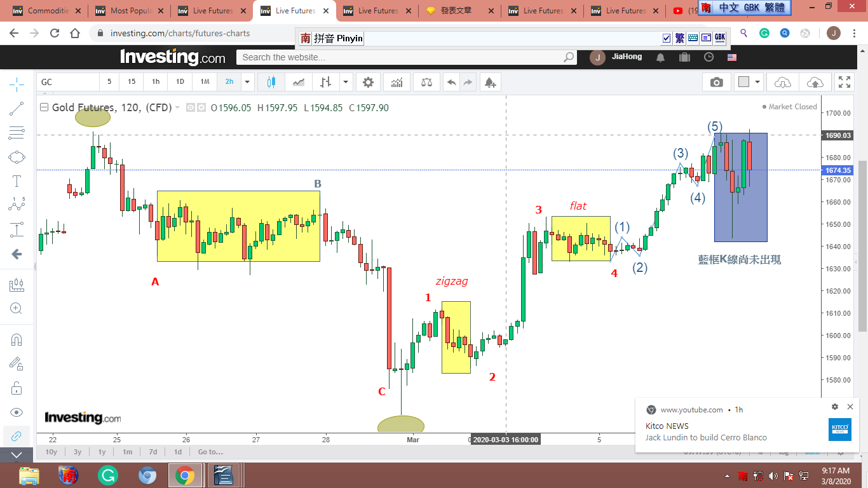Switch to the 5 minute interval

(x=109, y=82)
